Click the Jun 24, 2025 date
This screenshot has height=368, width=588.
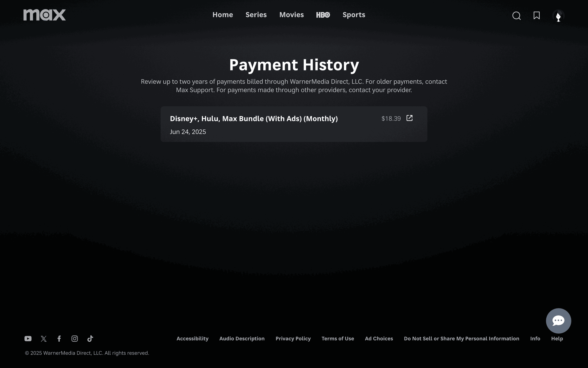coord(188,132)
